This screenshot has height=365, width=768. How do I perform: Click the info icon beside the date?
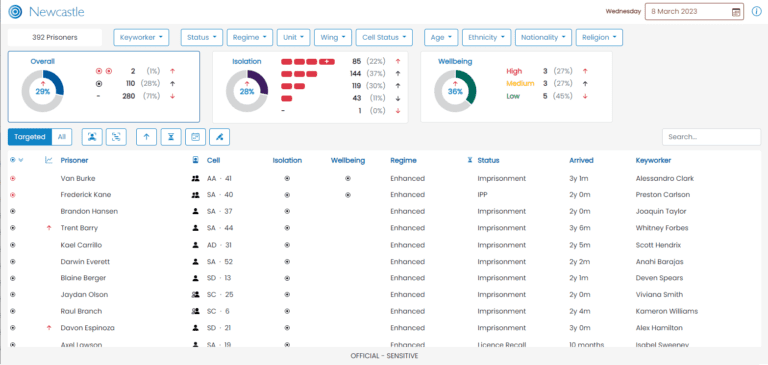coord(756,11)
